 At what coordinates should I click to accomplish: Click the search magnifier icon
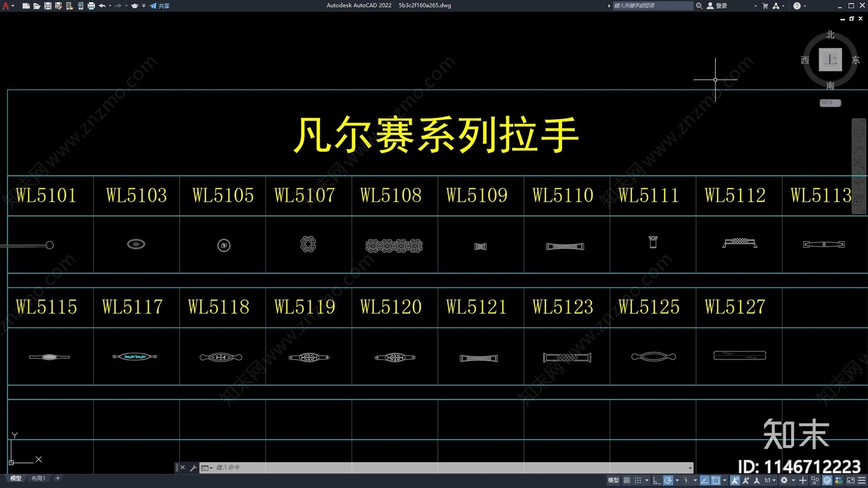(x=699, y=5)
